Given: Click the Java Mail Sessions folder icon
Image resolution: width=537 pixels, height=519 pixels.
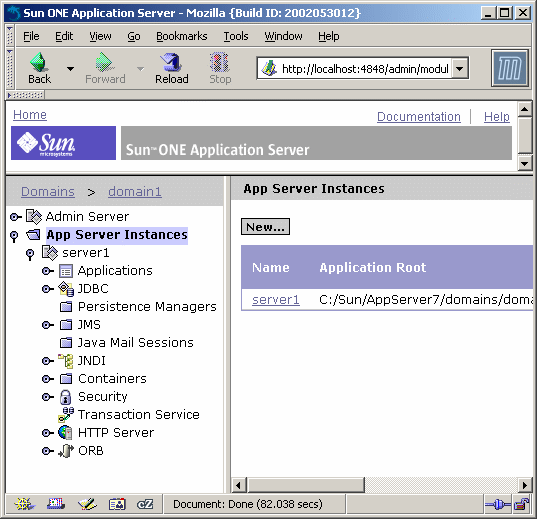Looking at the screenshot, I should tap(66, 343).
